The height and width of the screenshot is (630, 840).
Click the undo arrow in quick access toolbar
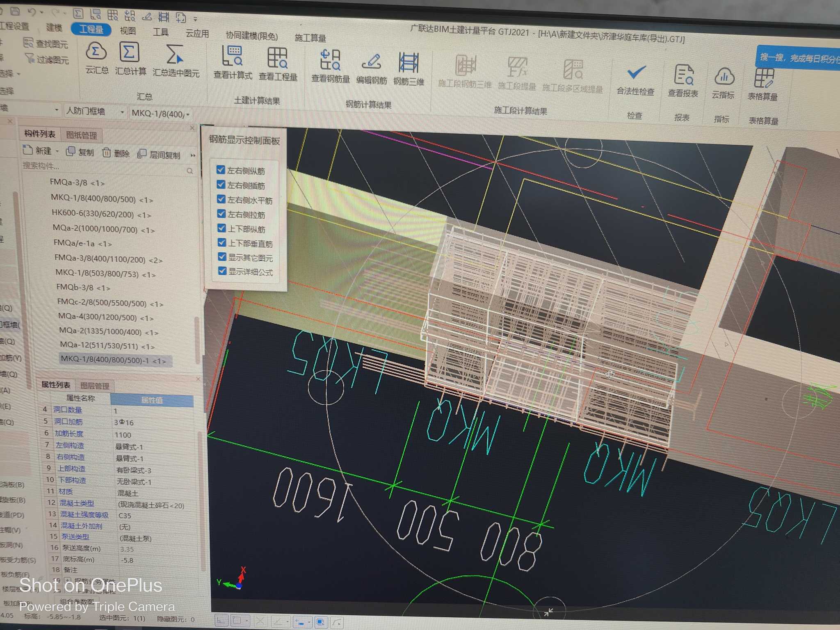33,12
